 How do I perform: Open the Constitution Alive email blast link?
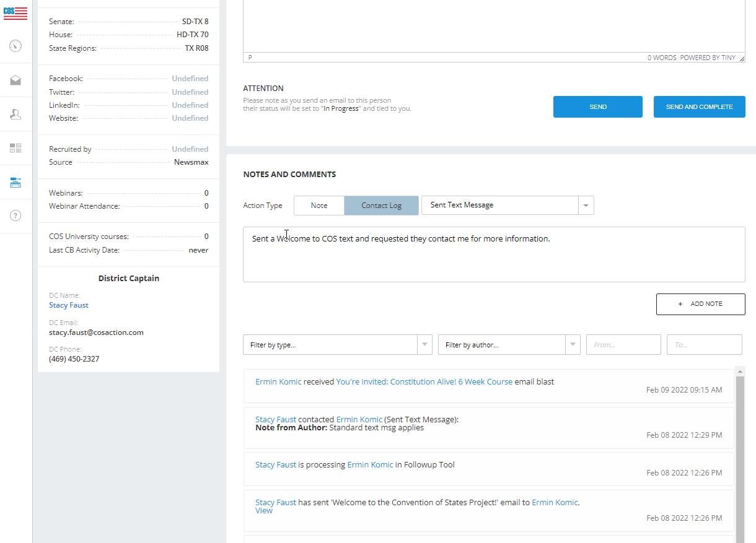tap(424, 382)
